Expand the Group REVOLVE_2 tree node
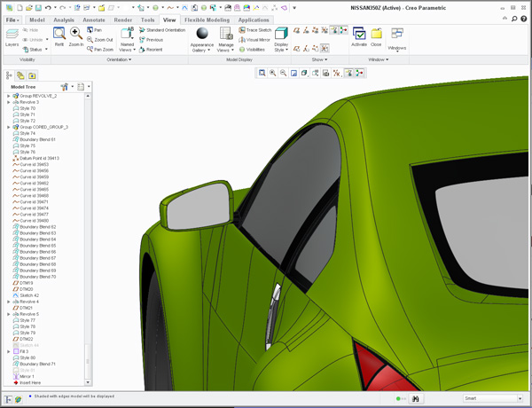 pyautogui.click(x=9, y=96)
